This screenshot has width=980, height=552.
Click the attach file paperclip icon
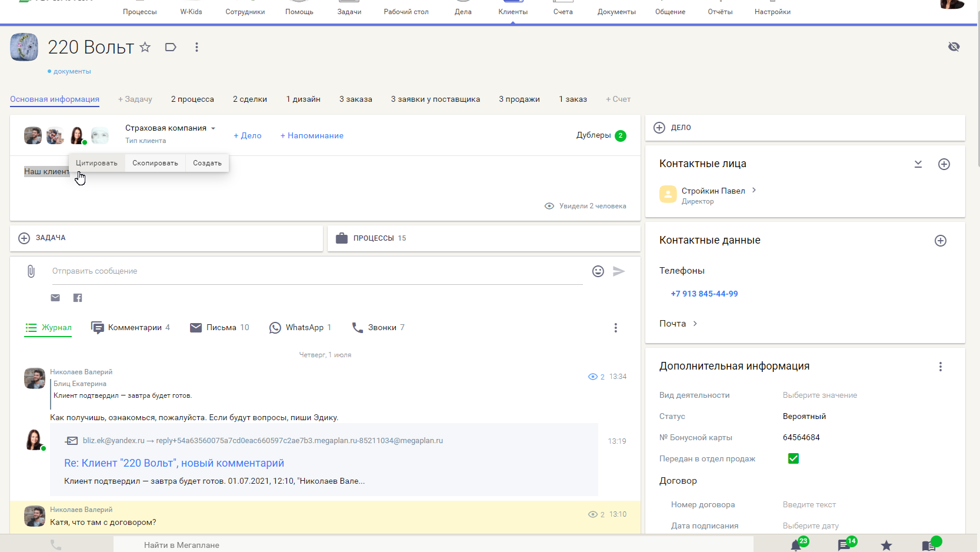click(31, 271)
